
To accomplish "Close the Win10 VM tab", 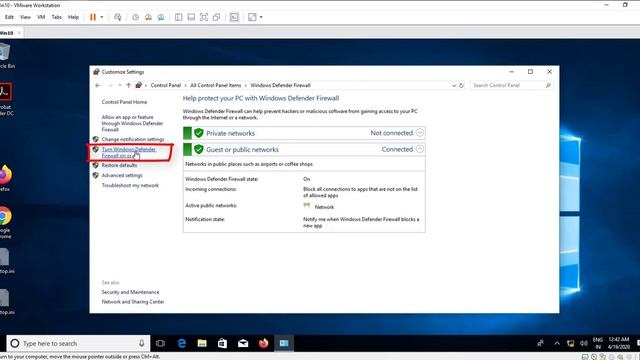I will [19, 33].
